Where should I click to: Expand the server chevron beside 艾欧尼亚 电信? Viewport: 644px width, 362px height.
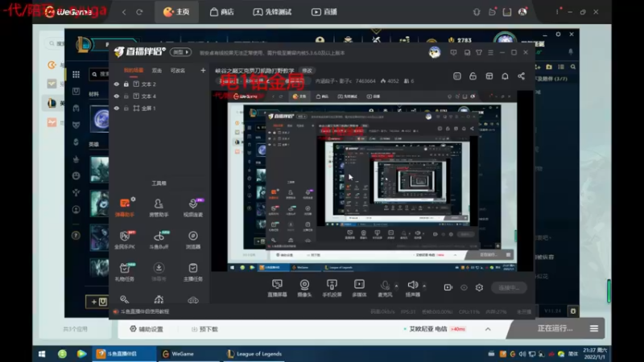pyautogui.click(x=488, y=329)
